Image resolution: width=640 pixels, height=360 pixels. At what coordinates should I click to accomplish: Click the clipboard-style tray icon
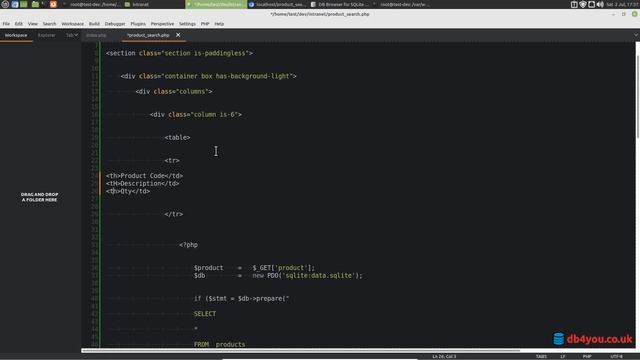pyautogui.click(x=574, y=4)
